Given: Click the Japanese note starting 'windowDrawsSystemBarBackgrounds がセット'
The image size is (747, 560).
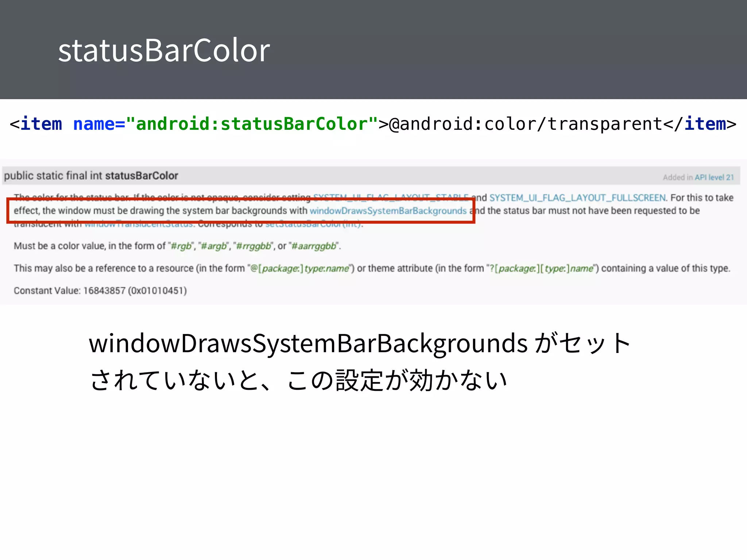Looking at the screenshot, I should pyautogui.click(x=359, y=343).
